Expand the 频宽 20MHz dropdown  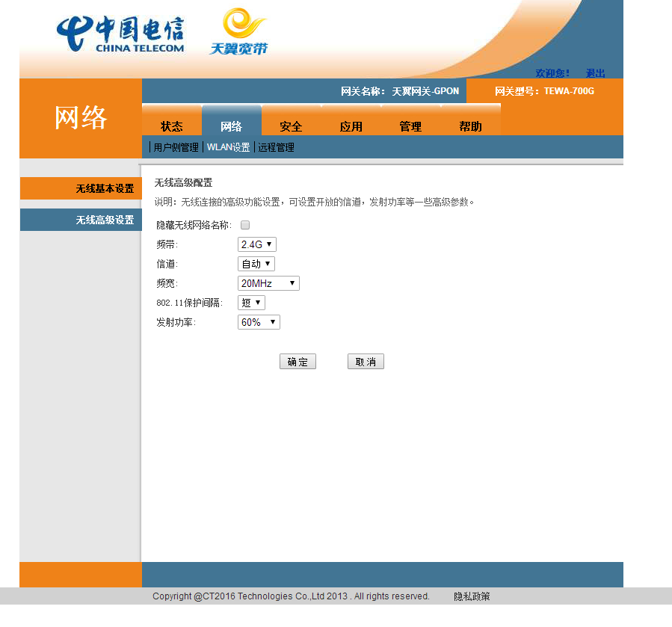click(x=268, y=283)
